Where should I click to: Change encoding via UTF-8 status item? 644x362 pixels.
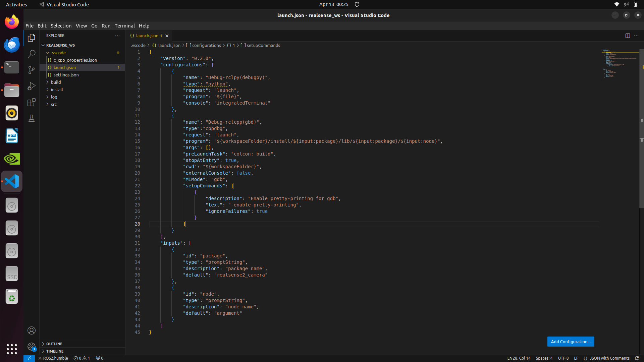coord(563,358)
